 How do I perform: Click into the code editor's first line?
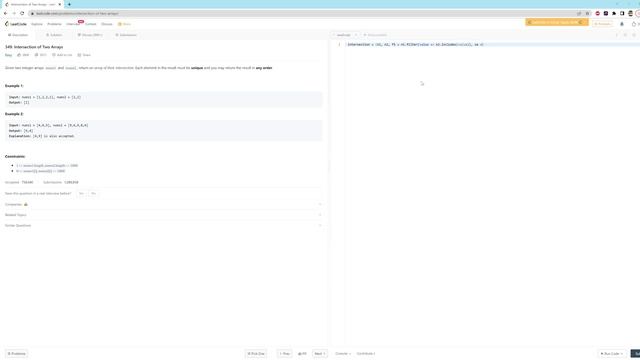click(492, 44)
